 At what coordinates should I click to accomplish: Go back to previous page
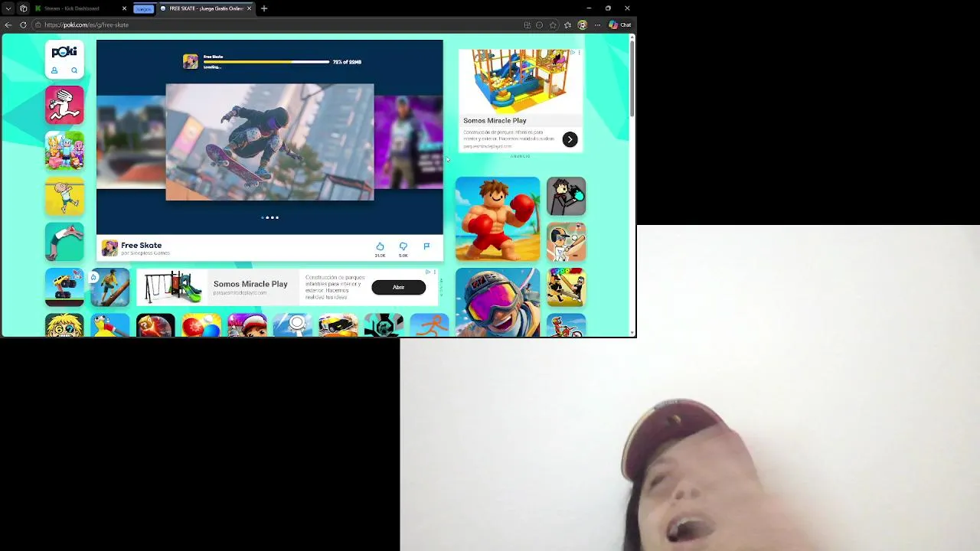(8, 24)
